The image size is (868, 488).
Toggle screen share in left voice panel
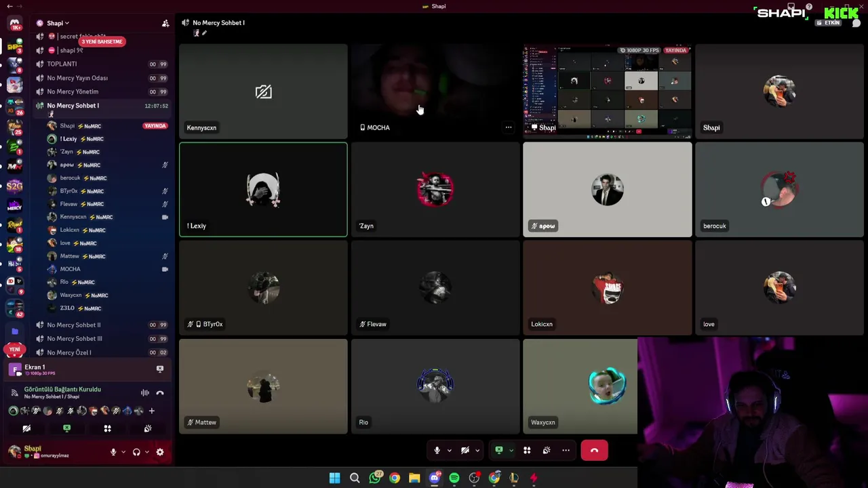66,428
